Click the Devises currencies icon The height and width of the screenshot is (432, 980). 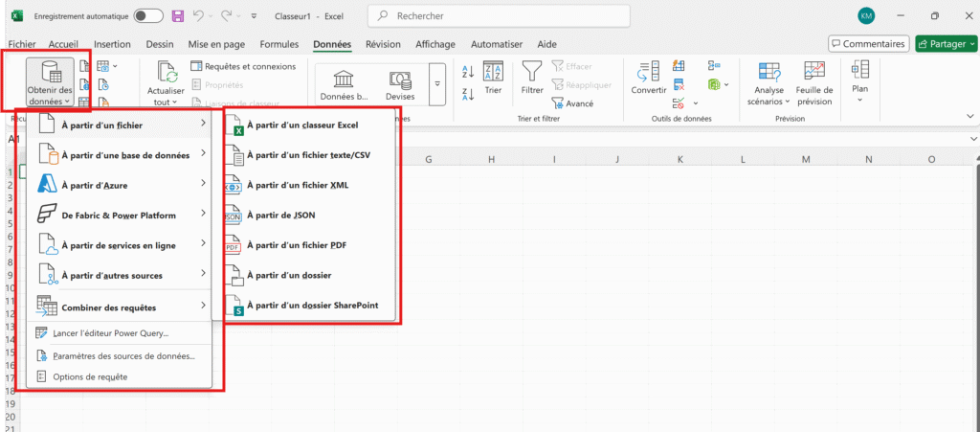coord(400,80)
